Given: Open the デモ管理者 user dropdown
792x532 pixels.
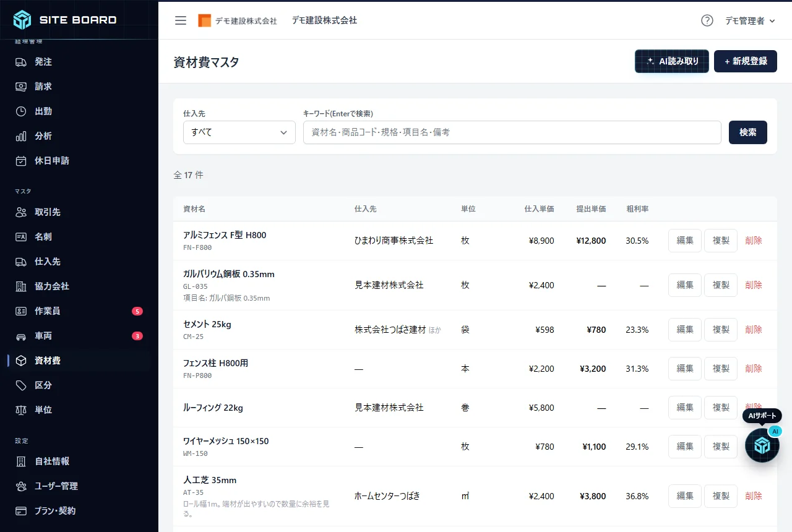Looking at the screenshot, I should (x=750, y=20).
